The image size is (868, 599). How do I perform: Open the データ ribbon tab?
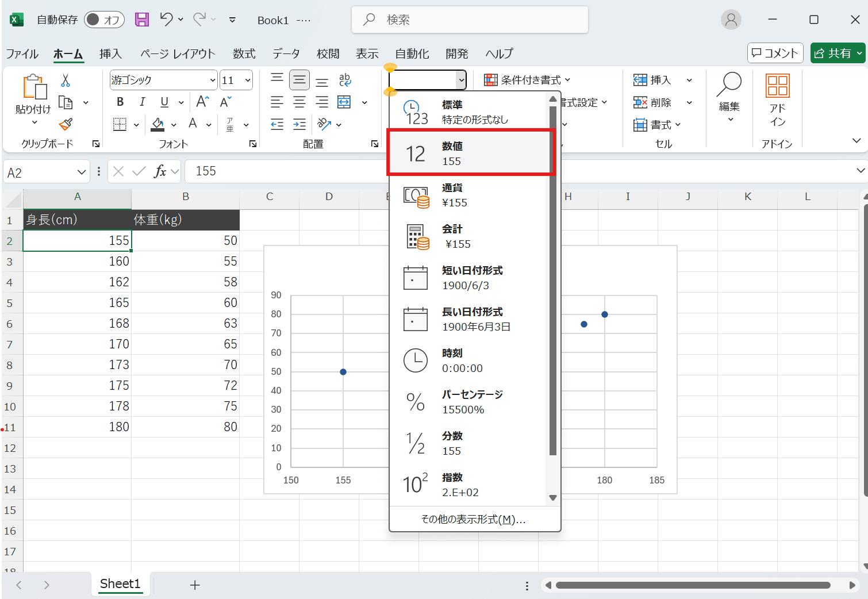(x=286, y=53)
